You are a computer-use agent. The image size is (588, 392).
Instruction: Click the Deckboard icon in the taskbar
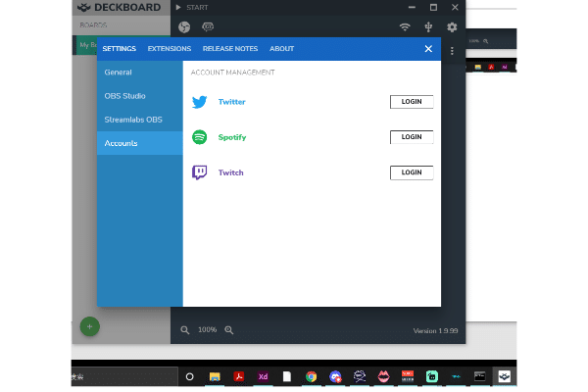click(x=504, y=376)
